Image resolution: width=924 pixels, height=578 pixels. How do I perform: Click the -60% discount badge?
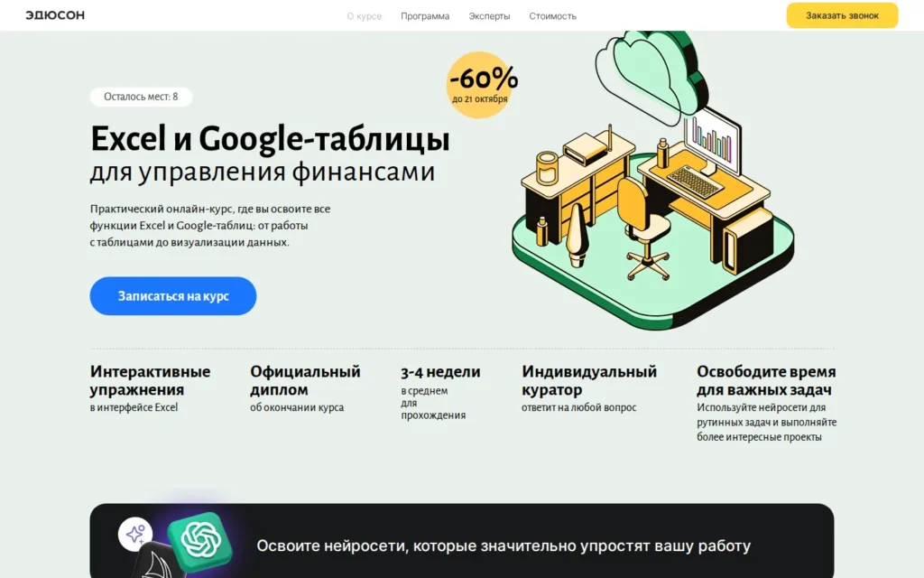coord(482,84)
